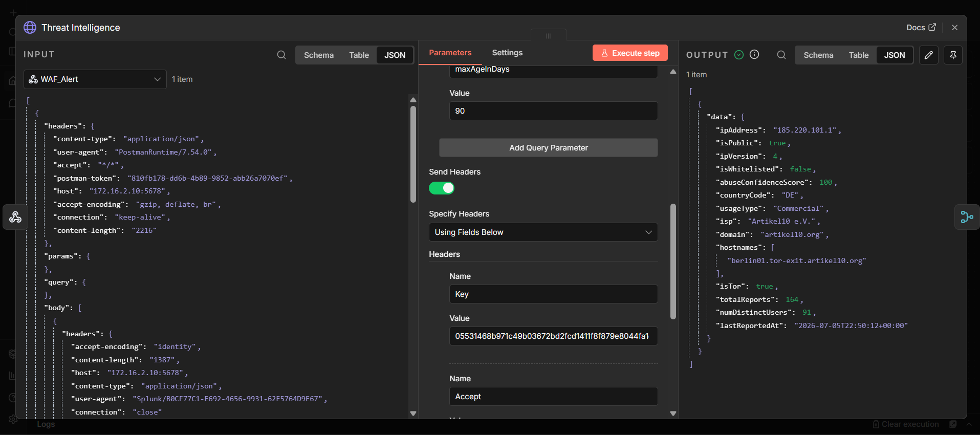Screen dimensions: 980x435
Task: Open the WAF_Alert node dropdown
Action: pos(95,79)
